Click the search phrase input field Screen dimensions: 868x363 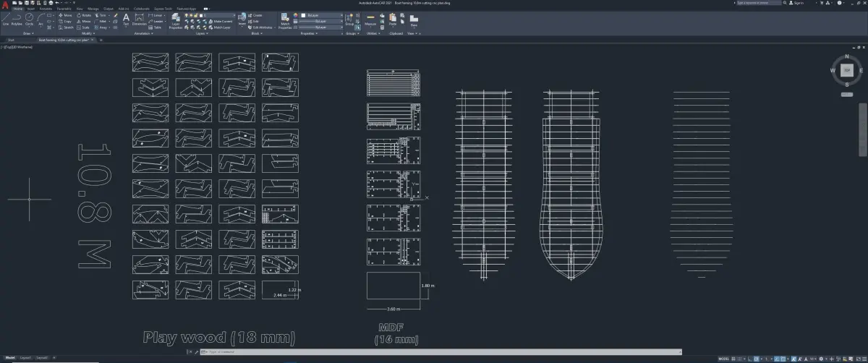tap(759, 3)
